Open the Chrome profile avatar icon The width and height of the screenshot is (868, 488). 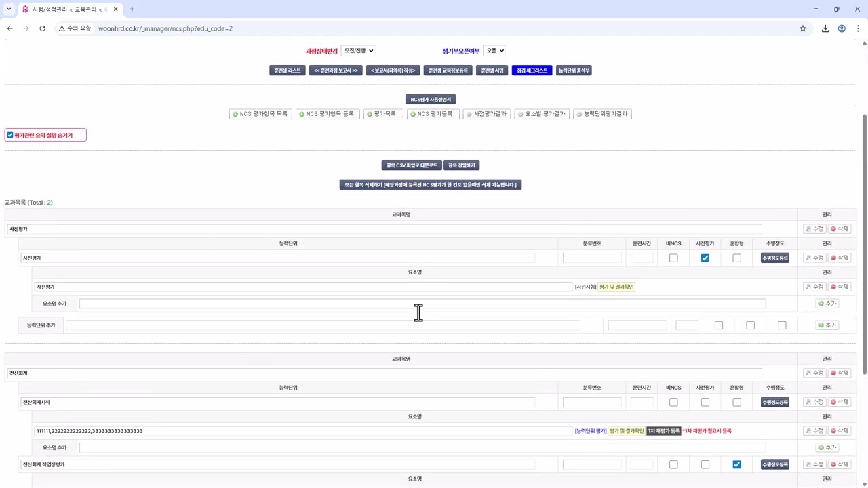(842, 28)
